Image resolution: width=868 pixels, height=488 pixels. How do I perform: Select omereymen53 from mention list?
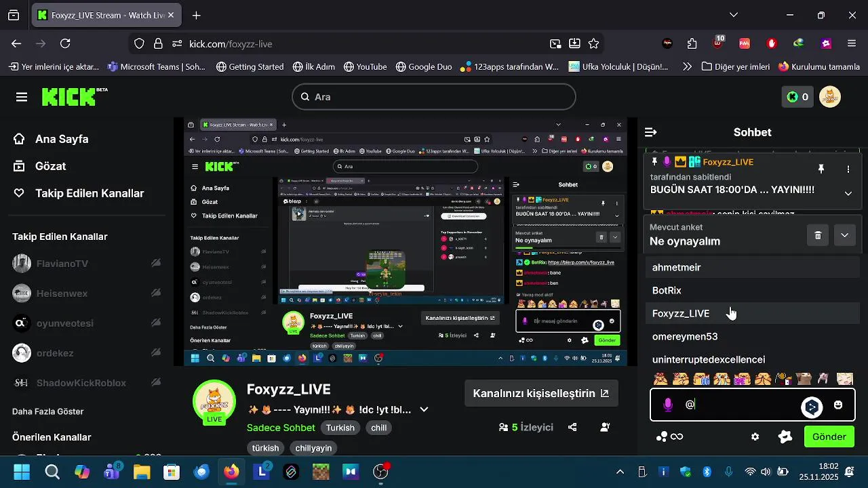point(752,336)
